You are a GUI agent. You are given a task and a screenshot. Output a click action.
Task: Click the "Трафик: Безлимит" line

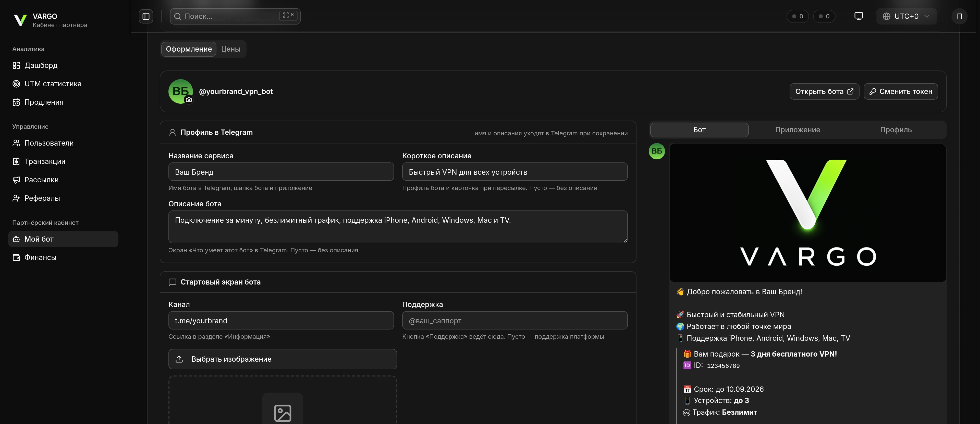720,412
